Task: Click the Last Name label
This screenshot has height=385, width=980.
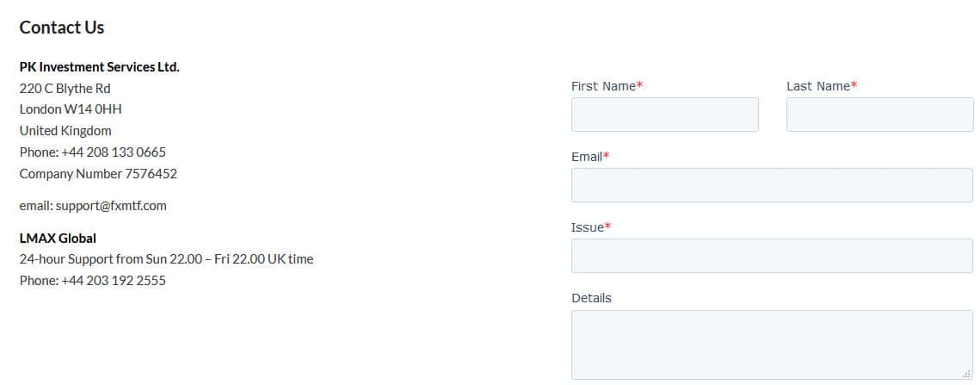Action: coord(817,86)
